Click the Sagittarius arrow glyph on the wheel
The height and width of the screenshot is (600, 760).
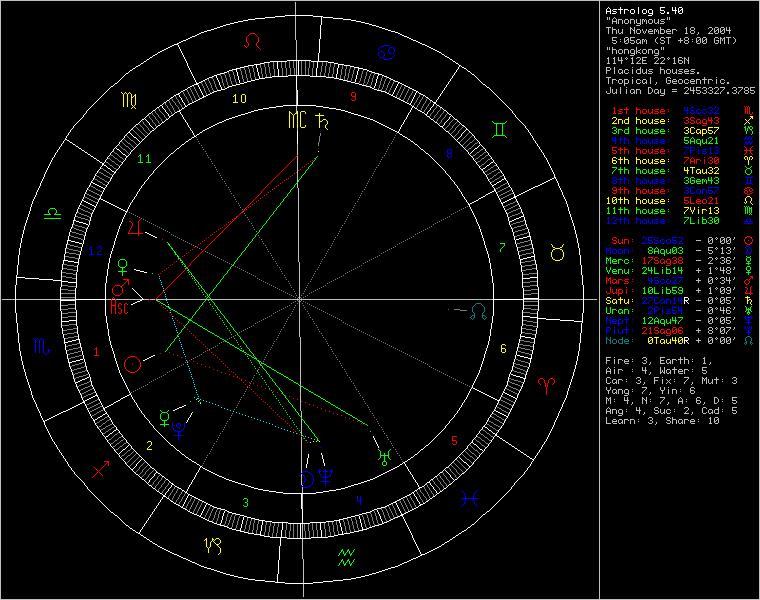pos(100,469)
